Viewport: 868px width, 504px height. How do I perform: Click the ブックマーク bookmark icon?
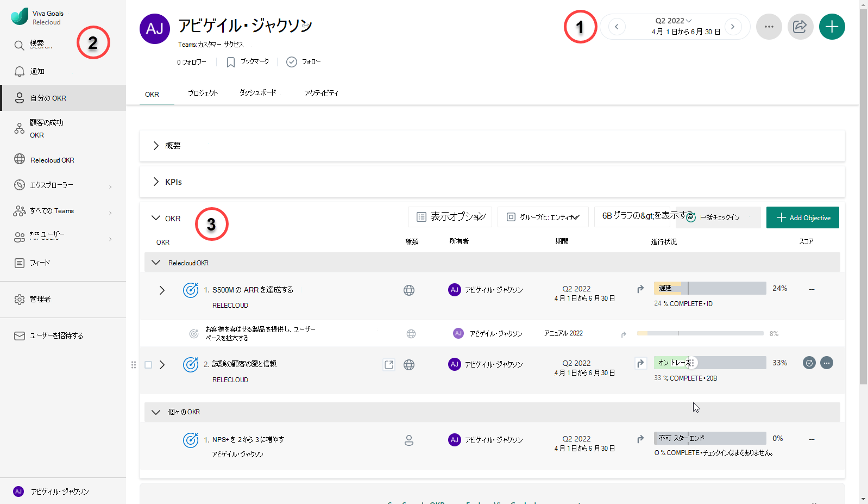click(x=231, y=62)
